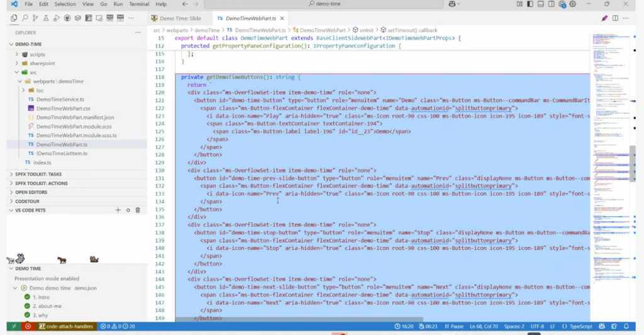The image size is (644, 335).
Task: Click the pink highlighter icon in editor toolbar
Action: 604,18
